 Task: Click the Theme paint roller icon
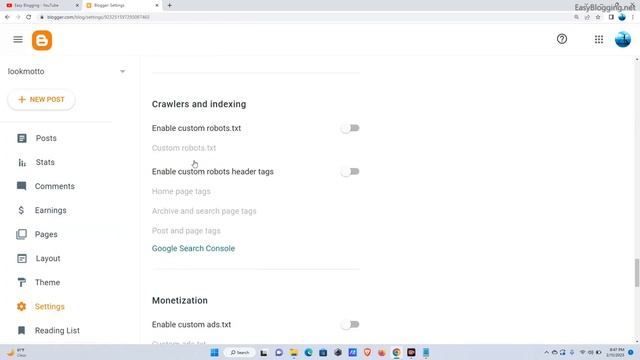(22, 282)
